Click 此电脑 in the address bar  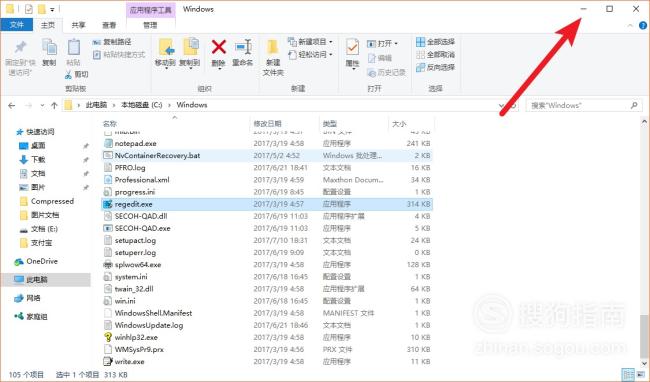(96, 105)
